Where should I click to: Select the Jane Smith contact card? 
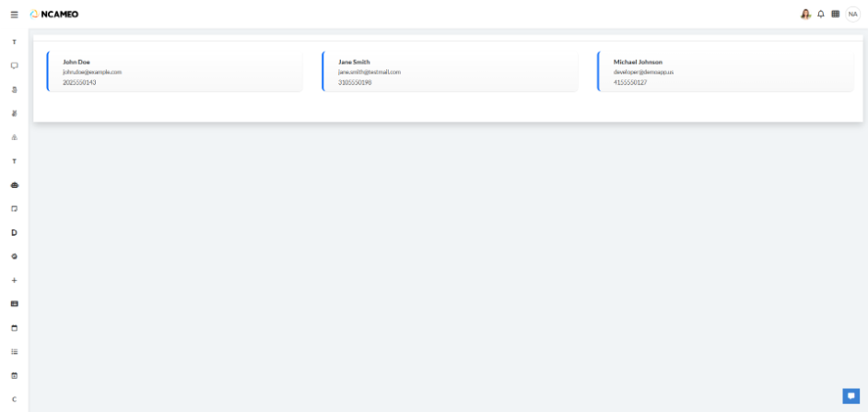(450, 72)
